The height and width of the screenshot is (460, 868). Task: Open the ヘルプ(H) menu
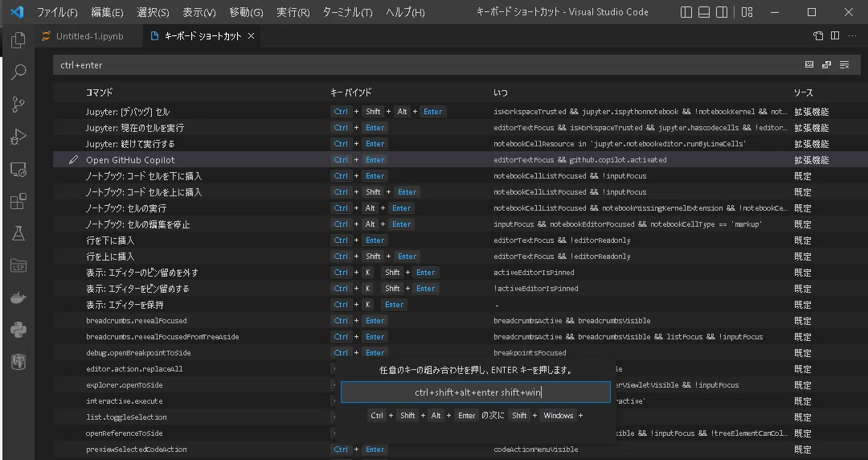point(405,12)
